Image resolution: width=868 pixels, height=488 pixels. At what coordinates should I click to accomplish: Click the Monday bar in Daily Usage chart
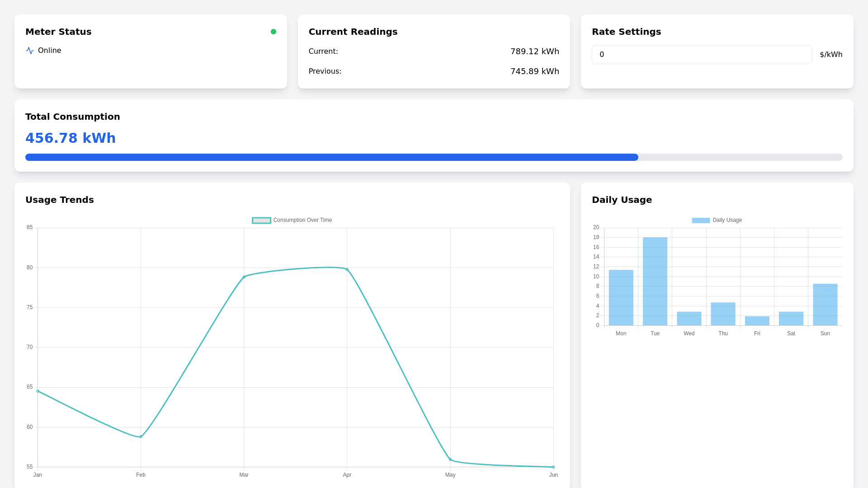click(x=621, y=297)
